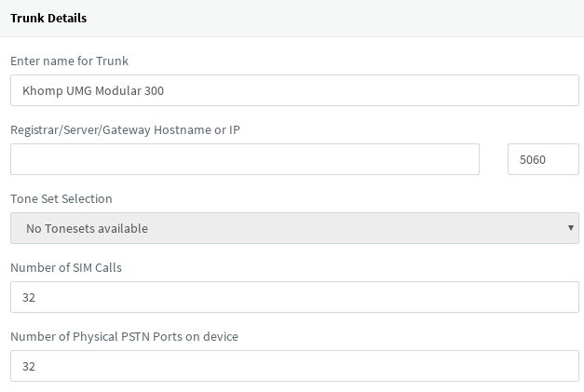Focus the Physical PSTN Ports input
584x392 pixels.
(294, 366)
